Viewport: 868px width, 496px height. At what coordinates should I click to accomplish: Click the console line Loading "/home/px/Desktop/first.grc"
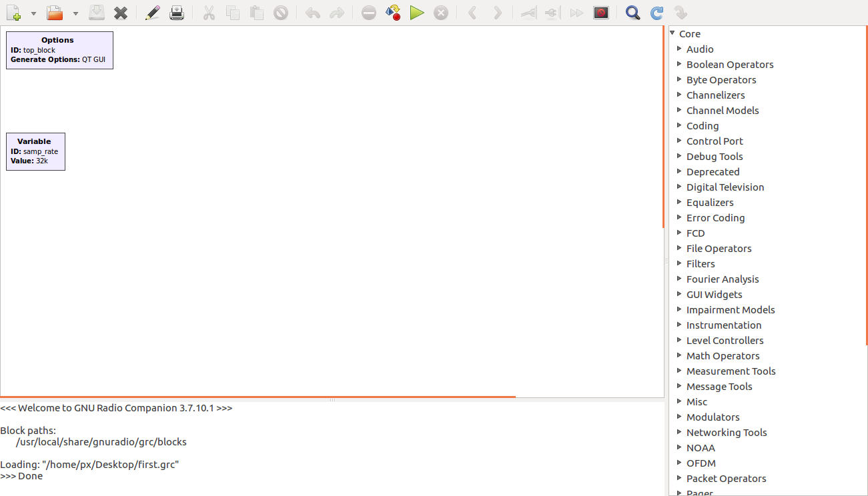click(x=89, y=465)
